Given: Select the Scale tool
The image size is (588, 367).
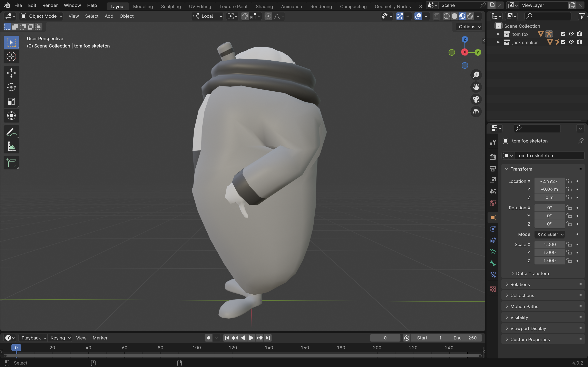Looking at the screenshot, I should [11, 102].
